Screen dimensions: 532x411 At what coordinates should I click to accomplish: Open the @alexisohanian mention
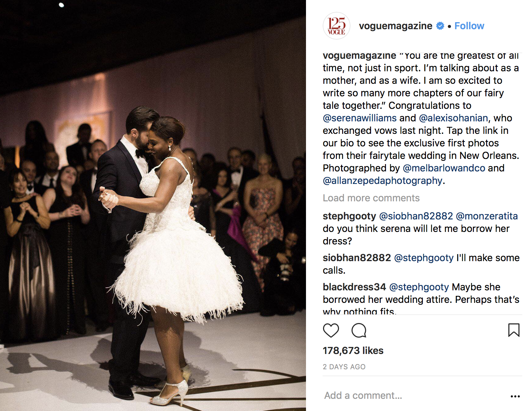coord(453,118)
